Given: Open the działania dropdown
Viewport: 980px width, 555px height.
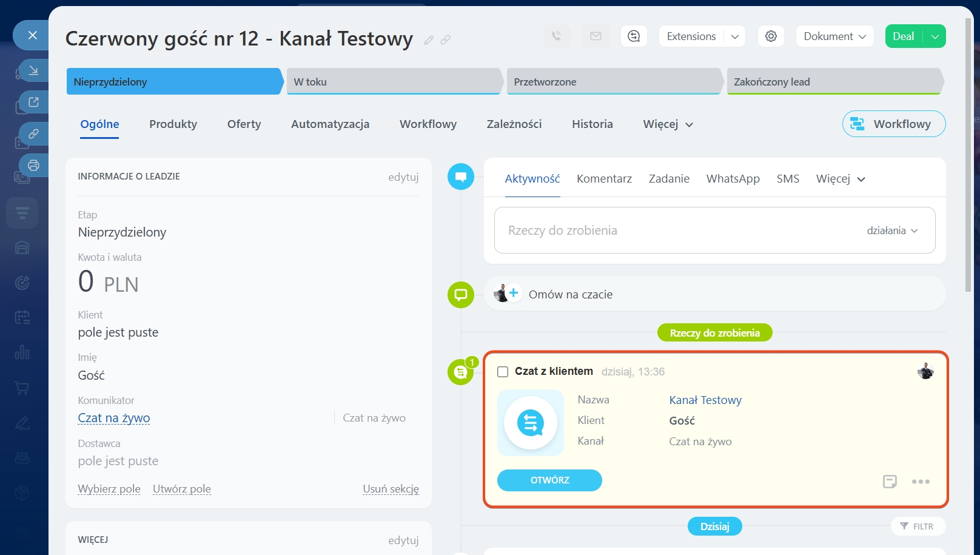Looking at the screenshot, I should [x=892, y=230].
